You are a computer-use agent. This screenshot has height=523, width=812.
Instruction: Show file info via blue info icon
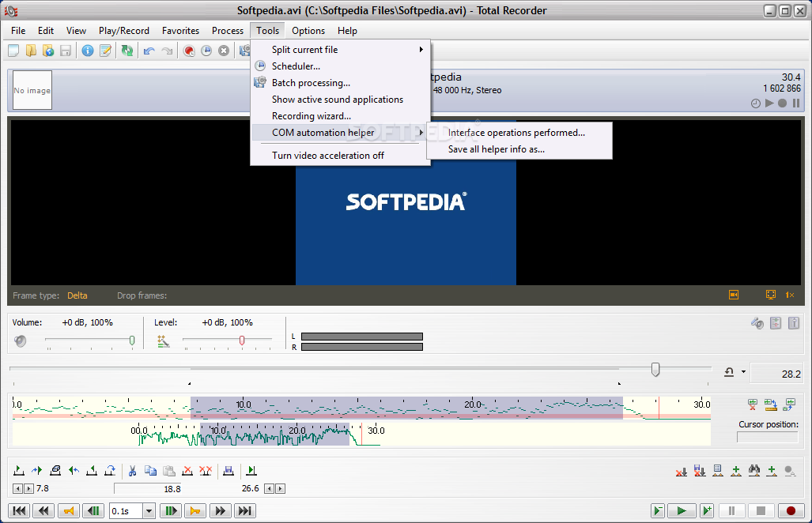tap(88, 51)
